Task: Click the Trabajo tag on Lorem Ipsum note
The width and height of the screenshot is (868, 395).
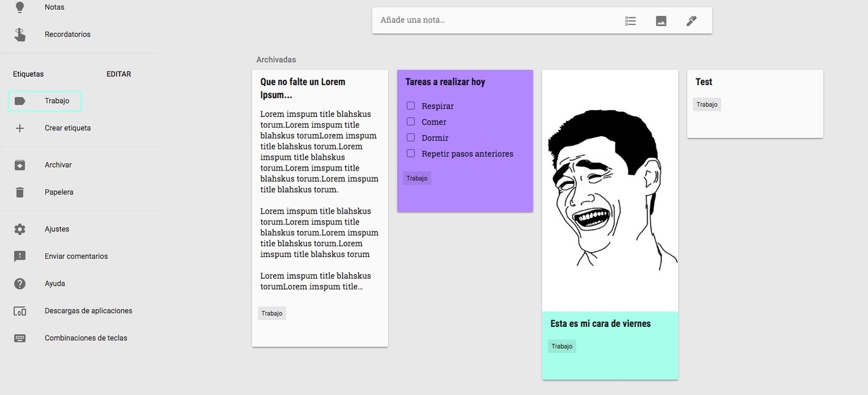Action: 272,313
